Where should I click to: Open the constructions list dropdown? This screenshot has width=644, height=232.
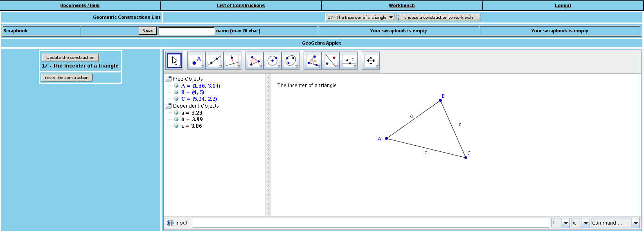[391, 17]
